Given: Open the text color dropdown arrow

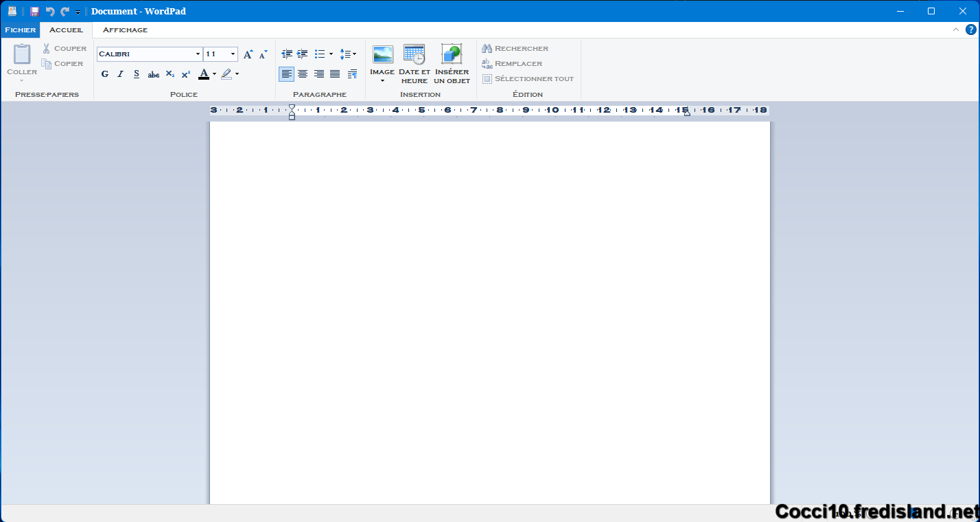Looking at the screenshot, I should pyautogui.click(x=214, y=74).
